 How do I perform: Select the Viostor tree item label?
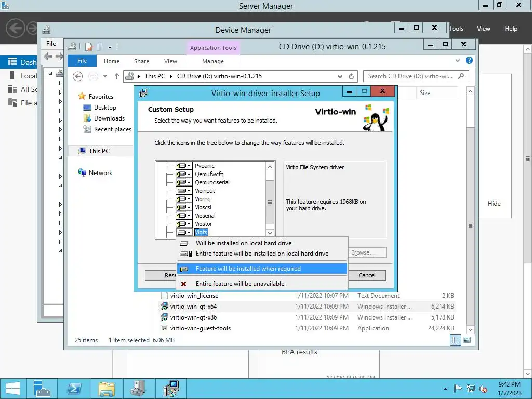(x=203, y=224)
